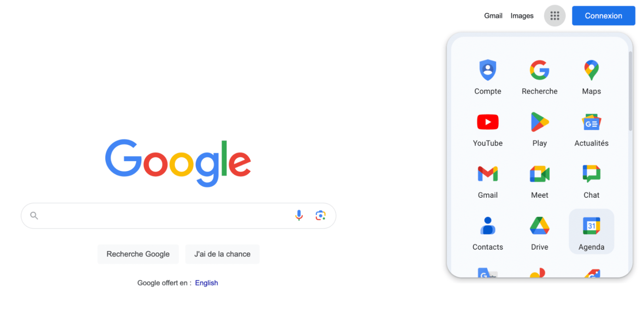
Task: Switch Google language to English link
Action: [x=206, y=283]
